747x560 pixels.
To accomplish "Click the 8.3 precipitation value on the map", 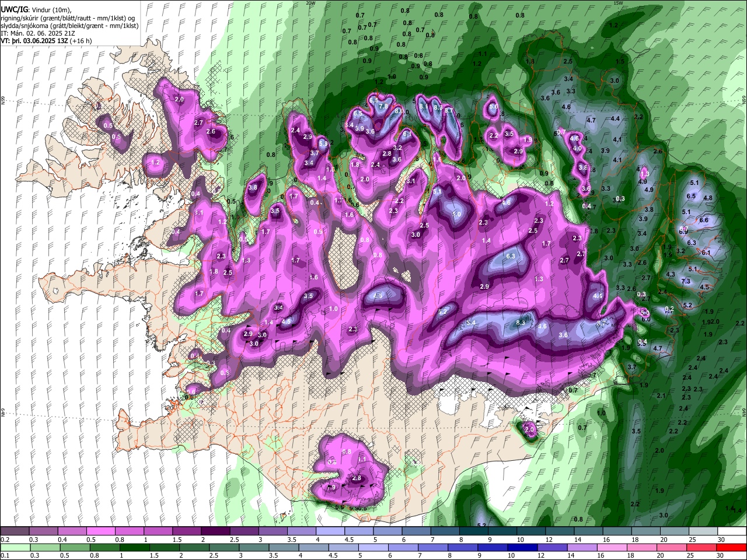I will click(521, 322).
